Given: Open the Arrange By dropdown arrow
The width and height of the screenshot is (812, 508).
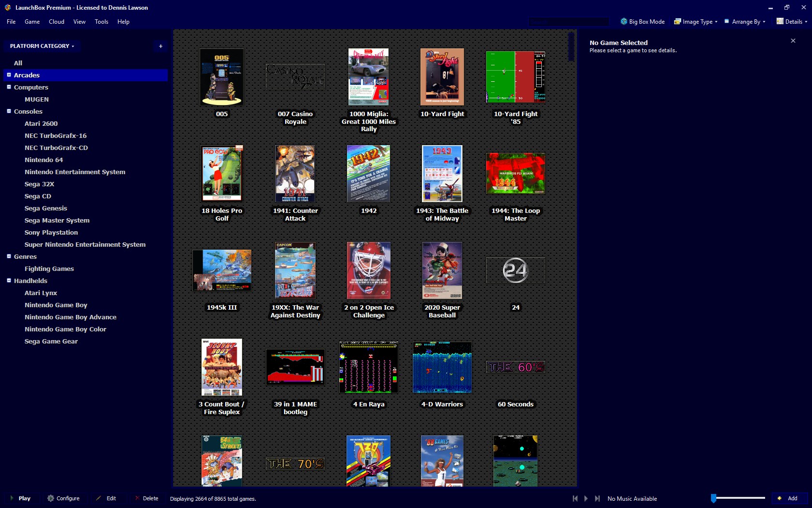Looking at the screenshot, I should coord(764,22).
